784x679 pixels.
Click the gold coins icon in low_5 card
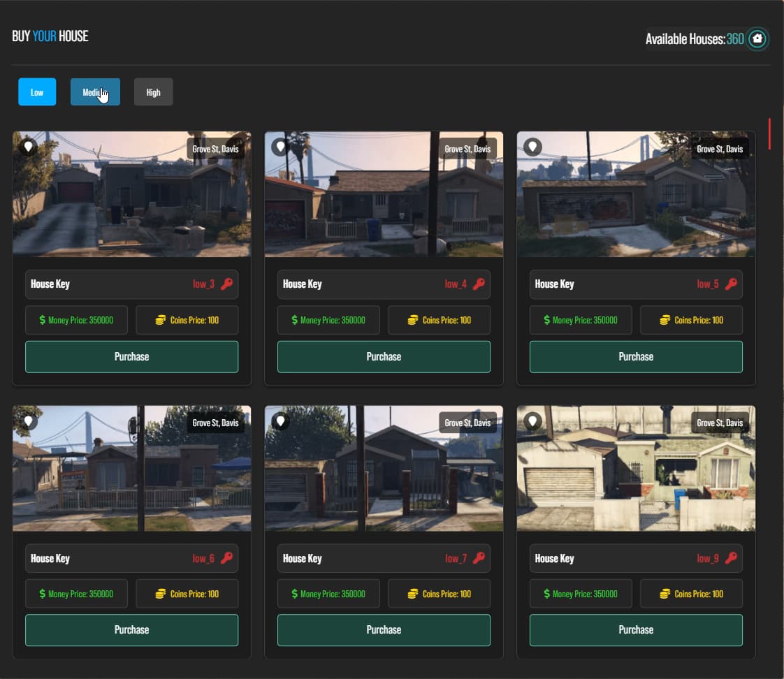tap(665, 320)
